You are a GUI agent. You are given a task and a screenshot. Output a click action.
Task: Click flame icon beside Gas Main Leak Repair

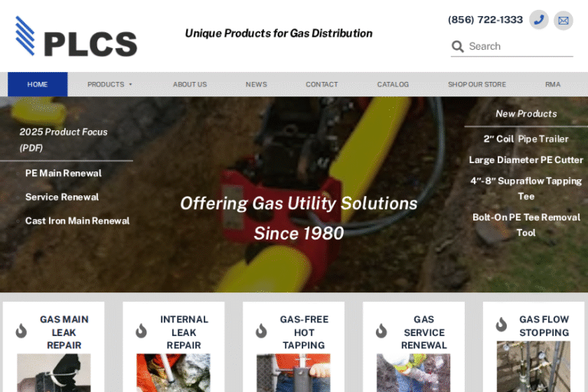(21, 331)
